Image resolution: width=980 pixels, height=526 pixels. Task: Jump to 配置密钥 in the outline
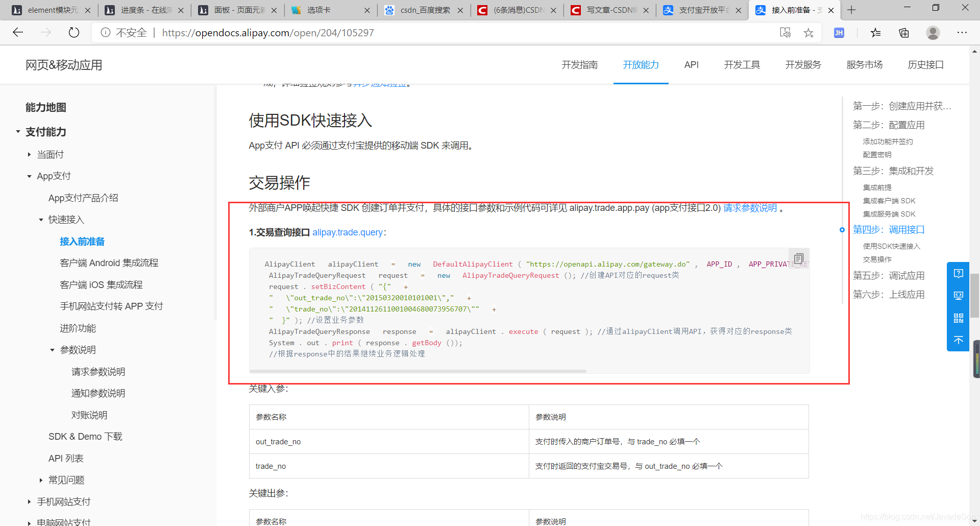[x=877, y=155]
